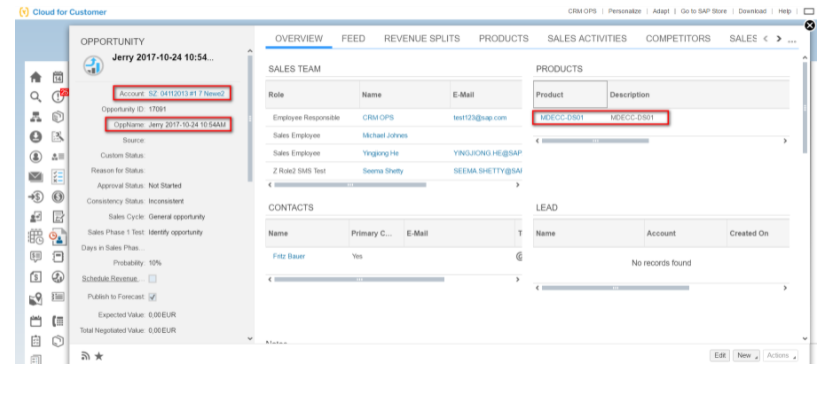Open the cube product icon in sidebar
The height and width of the screenshot is (398, 822).
pos(58,117)
